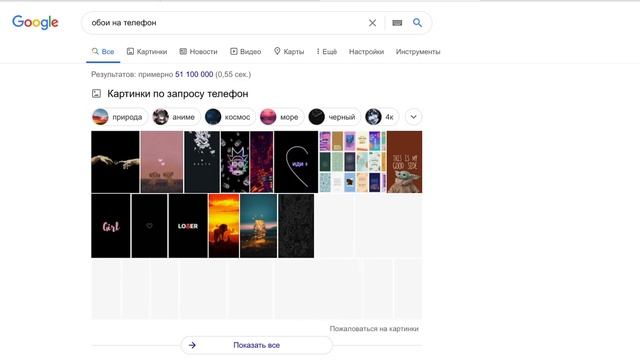
Task: Go to the 'Видео' tab
Action: (x=245, y=51)
